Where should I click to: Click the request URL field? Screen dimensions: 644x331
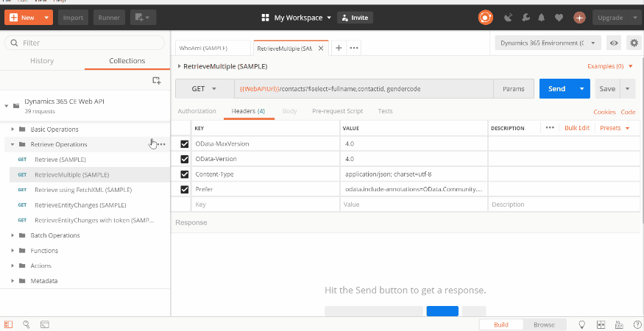click(x=364, y=89)
